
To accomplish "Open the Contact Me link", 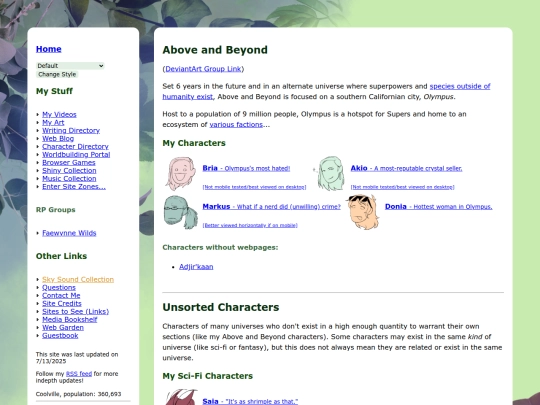I will point(61,295).
